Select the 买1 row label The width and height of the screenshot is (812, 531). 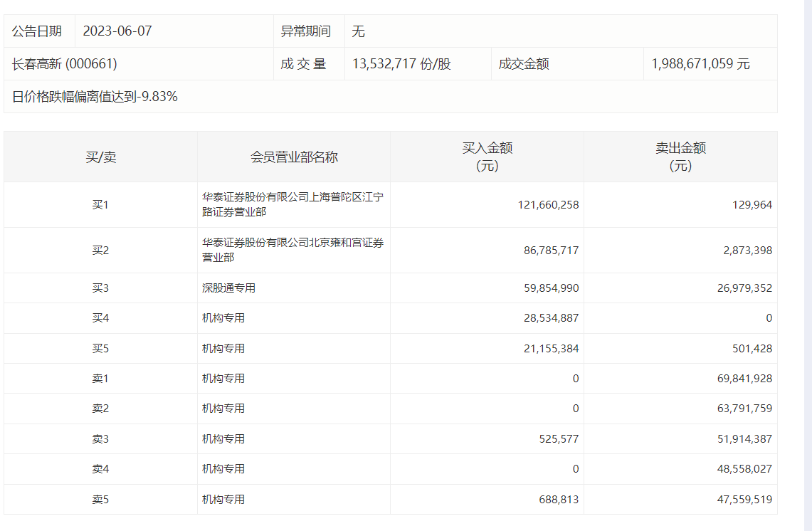point(100,204)
